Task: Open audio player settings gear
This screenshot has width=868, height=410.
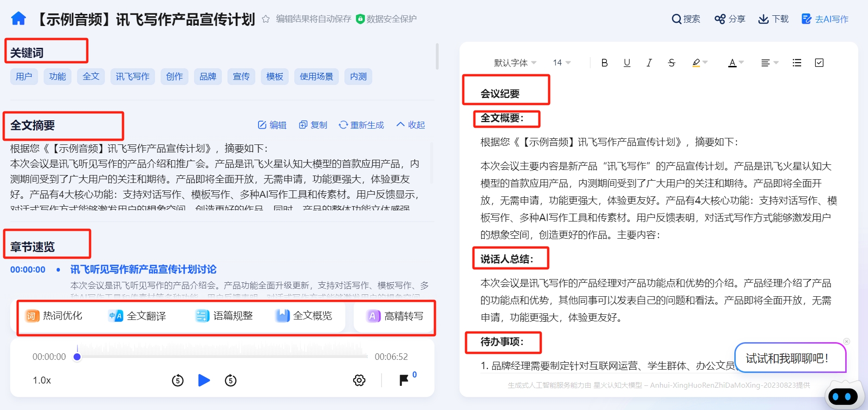Action: pyautogui.click(x=359, y=380)
